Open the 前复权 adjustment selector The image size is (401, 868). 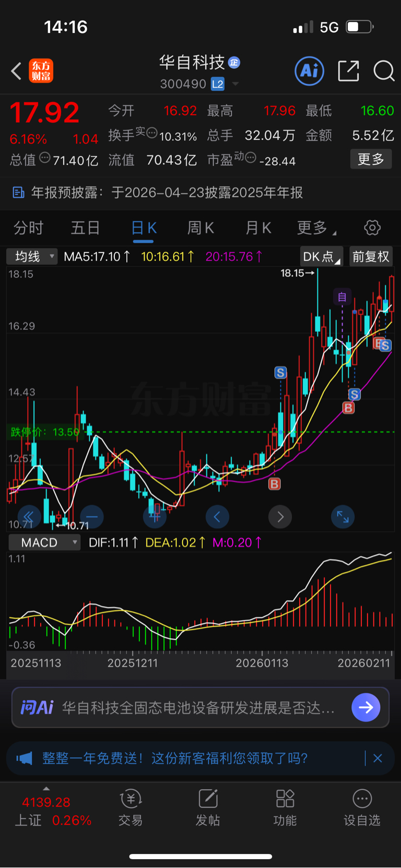tap(371, 256)
